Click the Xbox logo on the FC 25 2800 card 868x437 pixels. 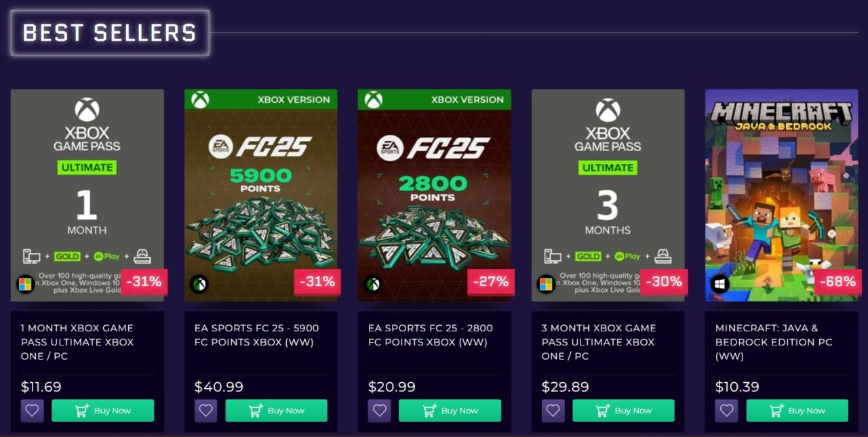click(372, 283)
